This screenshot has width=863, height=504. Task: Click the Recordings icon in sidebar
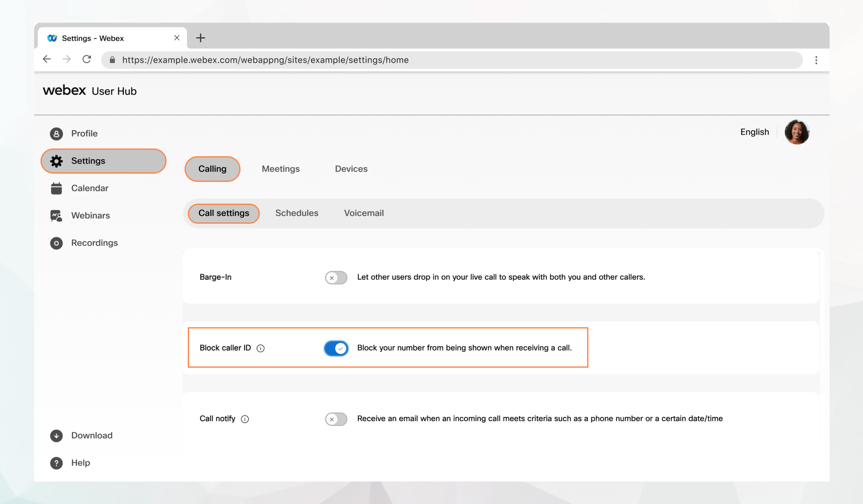pos(56,242)
